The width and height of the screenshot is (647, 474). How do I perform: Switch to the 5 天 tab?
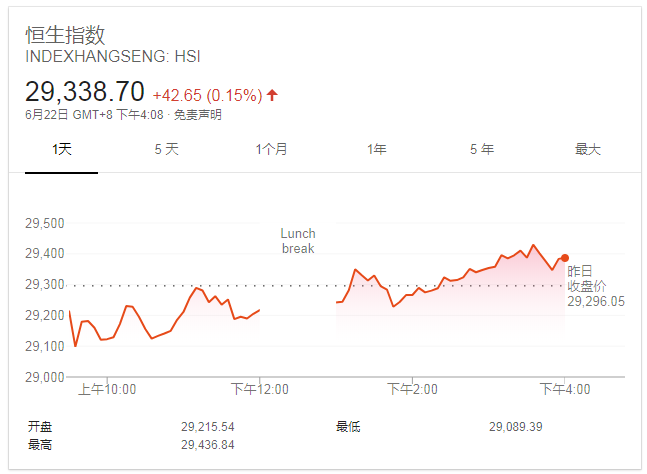[x=167, y=149]
